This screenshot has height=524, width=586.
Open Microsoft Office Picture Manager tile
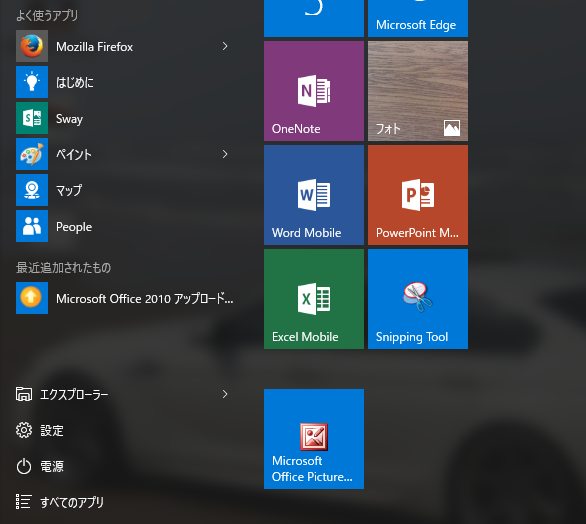tap(314, 439)
